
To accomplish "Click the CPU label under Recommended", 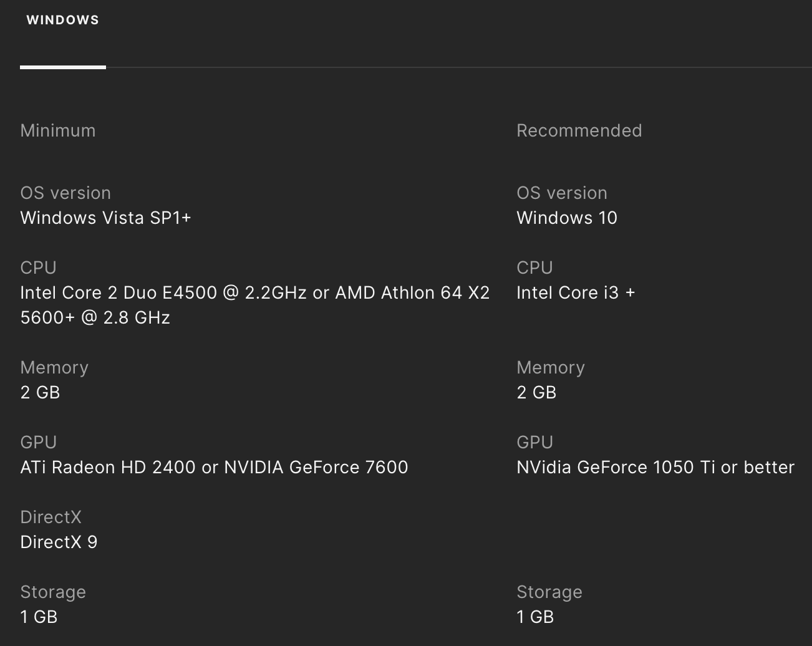I will [534, 268].
